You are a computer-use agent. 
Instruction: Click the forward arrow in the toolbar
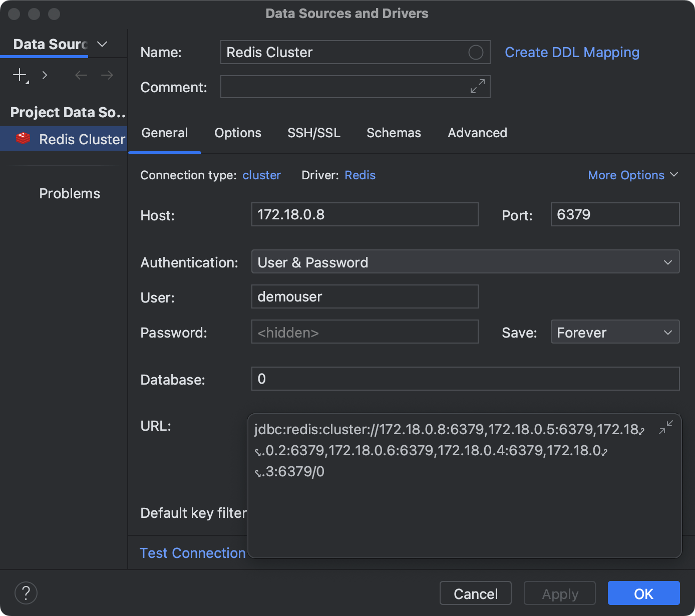pos(107,75)
